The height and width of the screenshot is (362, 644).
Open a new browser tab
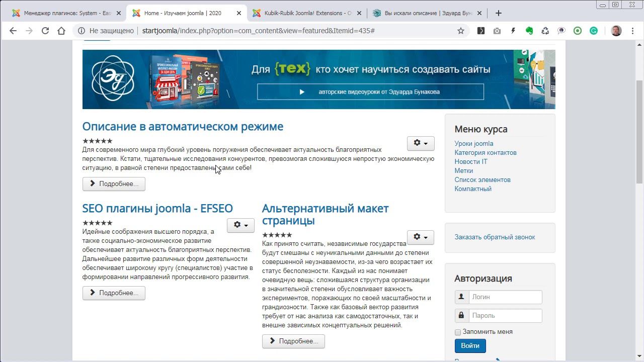[498, 13]
